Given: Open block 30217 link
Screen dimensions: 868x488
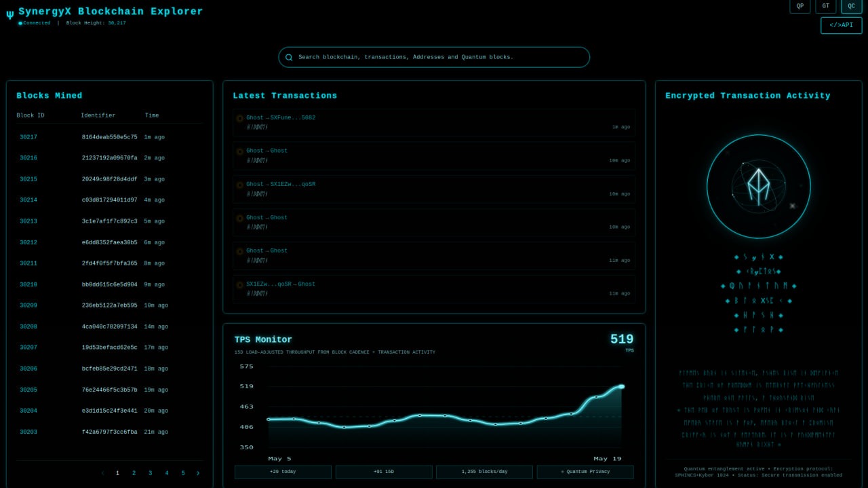Looking at the screenshot, I should tap(28, 137).
